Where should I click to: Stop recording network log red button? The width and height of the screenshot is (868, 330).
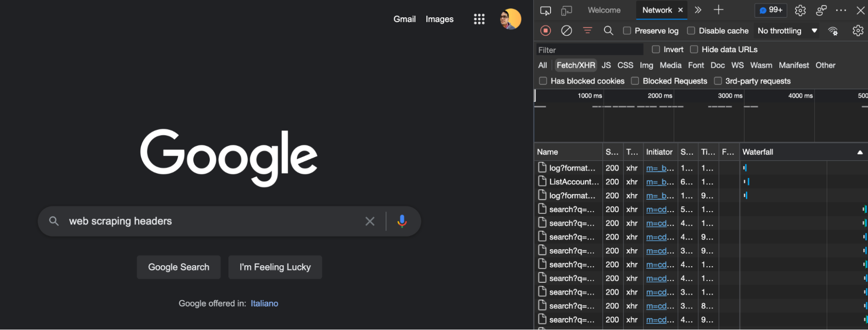(546, 31)
